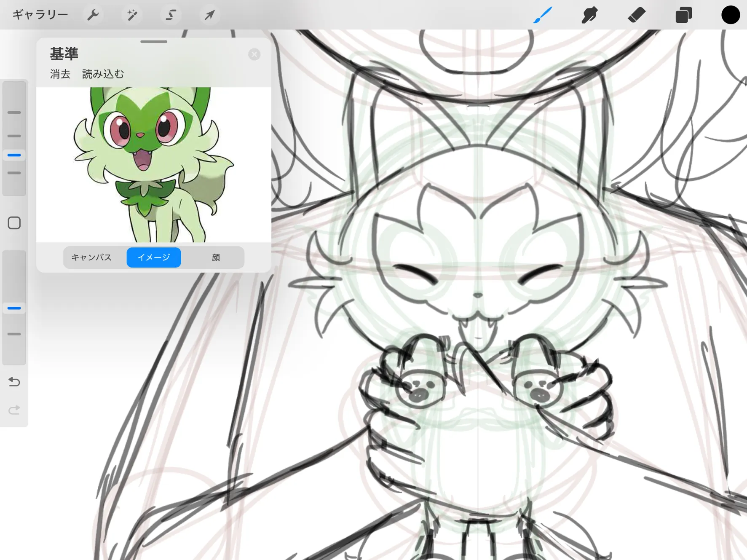
Task: Select the イメージ reference tab
Action: 154,257
